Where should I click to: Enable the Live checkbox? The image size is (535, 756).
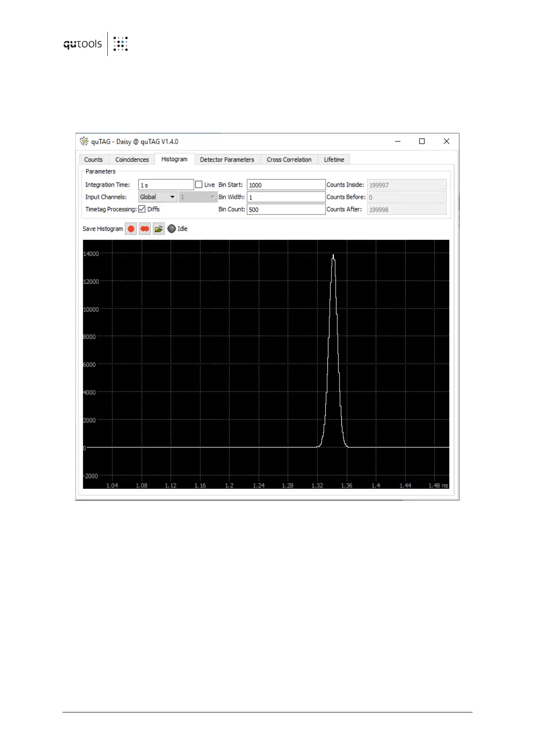click(x=199, y=185)
